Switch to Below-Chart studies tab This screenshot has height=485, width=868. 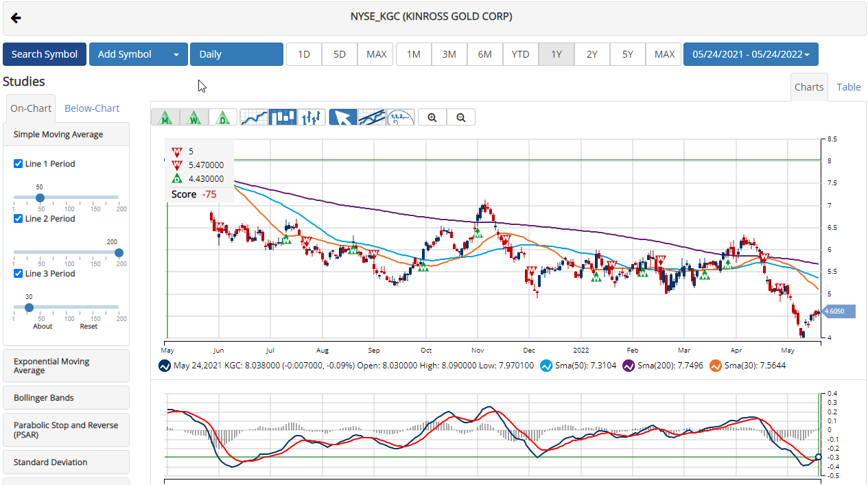pyautogui.click(x=92, y=108)
